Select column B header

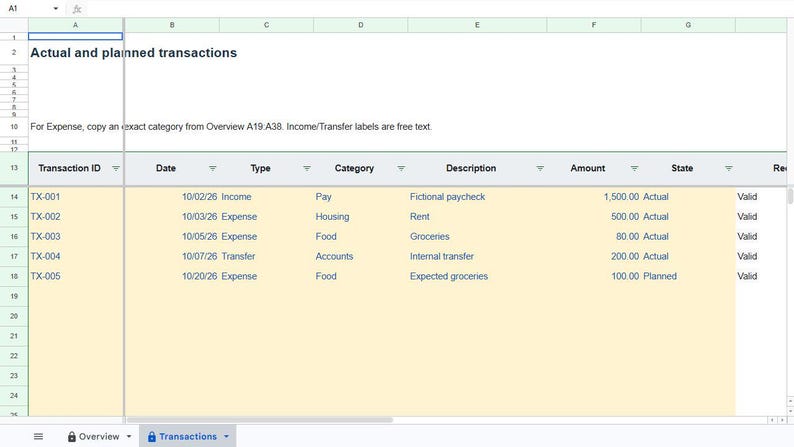click(x=172, y=25)
